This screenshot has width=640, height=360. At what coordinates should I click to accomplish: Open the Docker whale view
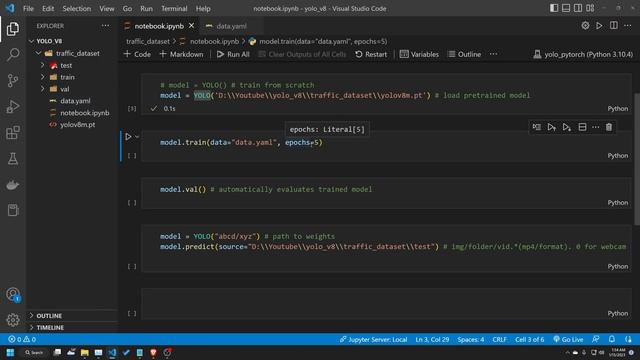tap(13, 185)
